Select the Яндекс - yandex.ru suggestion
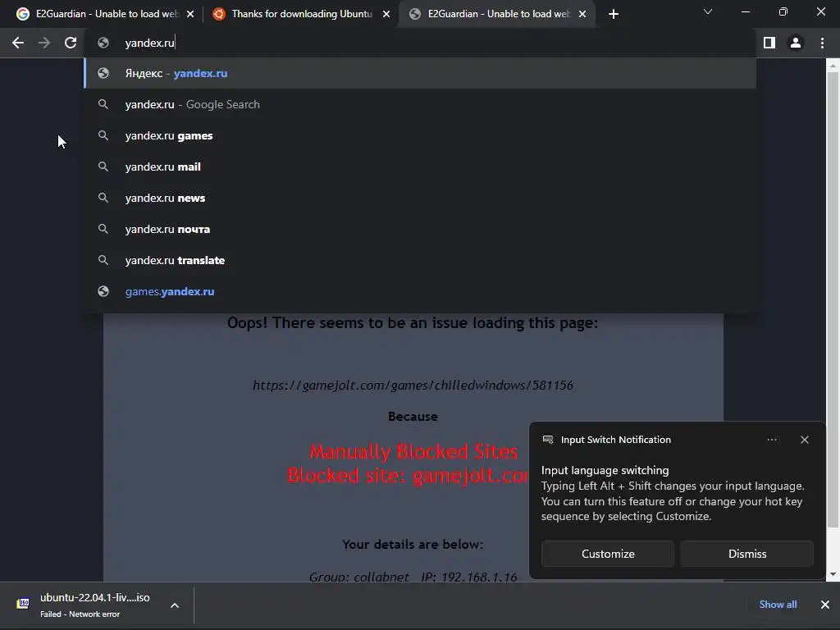Viewport: 840px width, 630px height. tap(421, 73)
